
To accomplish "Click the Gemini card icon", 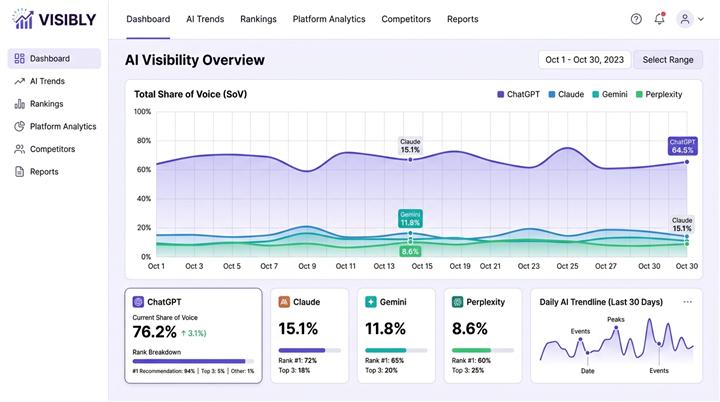I will coord(371,302).
